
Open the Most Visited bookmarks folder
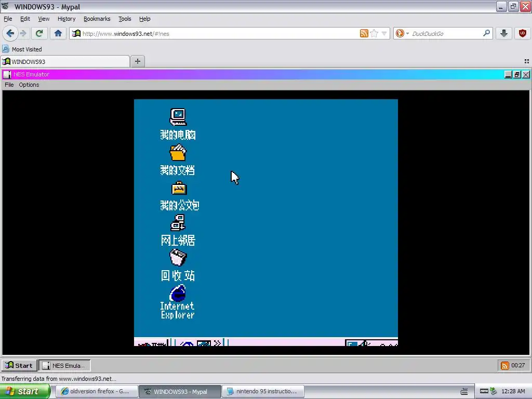pyautogui.click(x=22, y=49)
